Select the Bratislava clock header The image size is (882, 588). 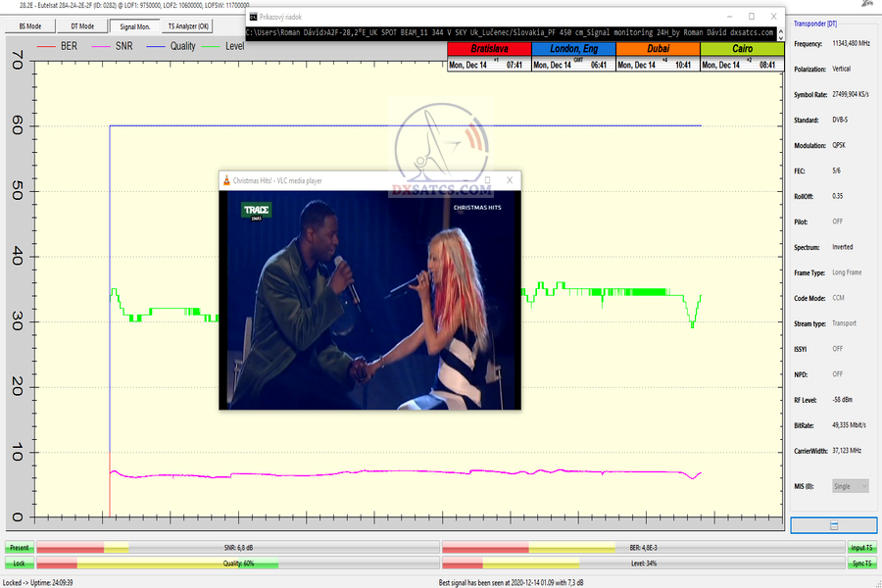488,49
